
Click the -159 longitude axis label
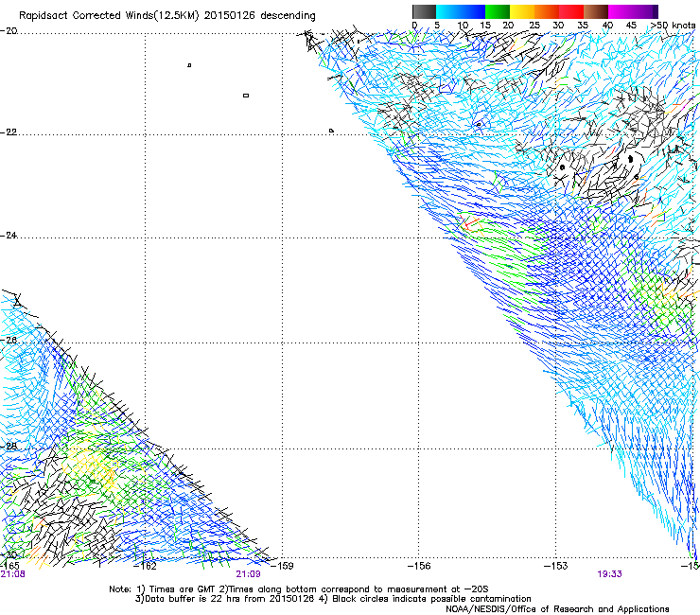282,566
